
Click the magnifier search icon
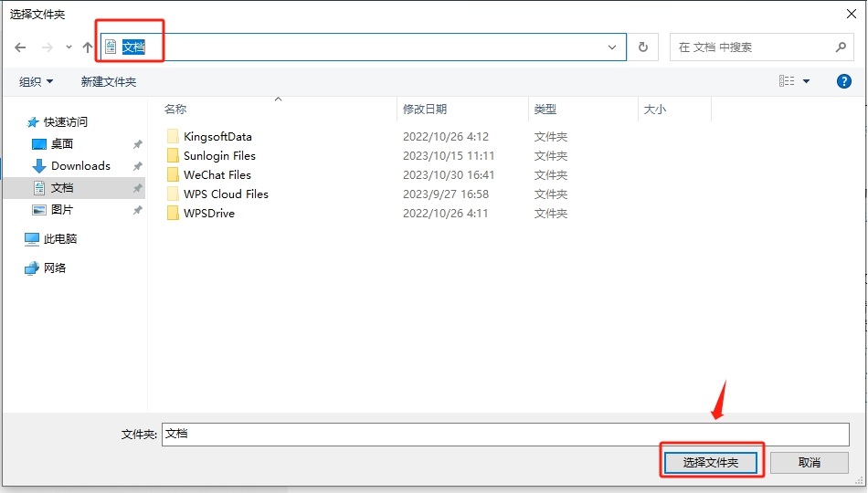pos(841,47)
